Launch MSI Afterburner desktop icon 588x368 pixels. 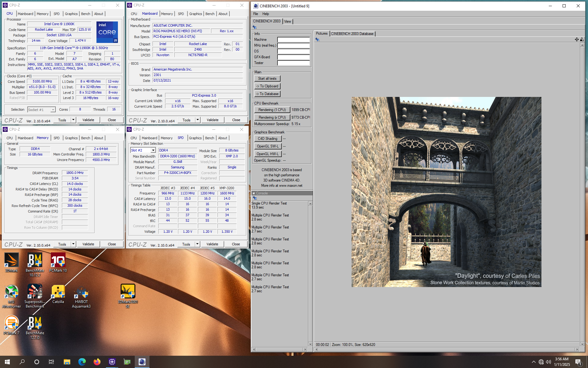[x=11, y=296]
